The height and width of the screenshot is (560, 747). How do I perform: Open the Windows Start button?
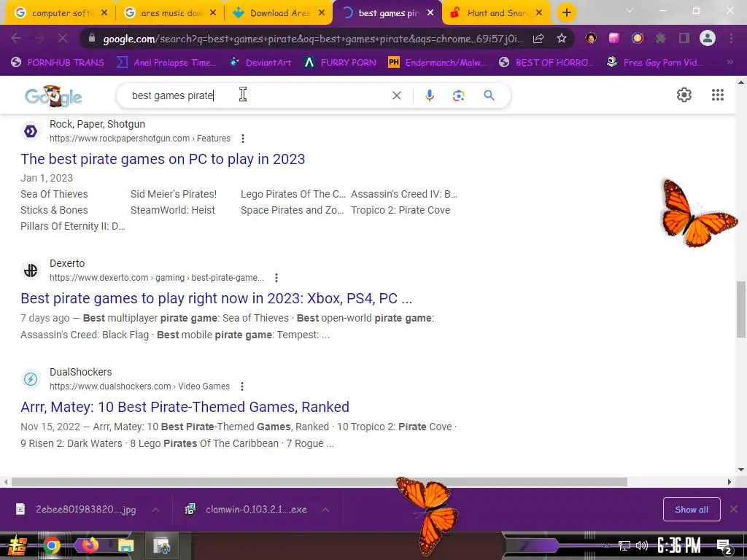18,545
